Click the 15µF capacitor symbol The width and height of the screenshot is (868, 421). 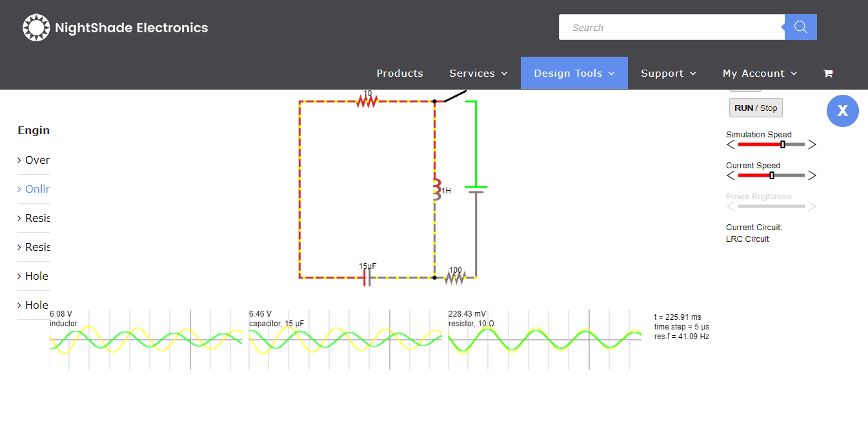click(367, 276)
